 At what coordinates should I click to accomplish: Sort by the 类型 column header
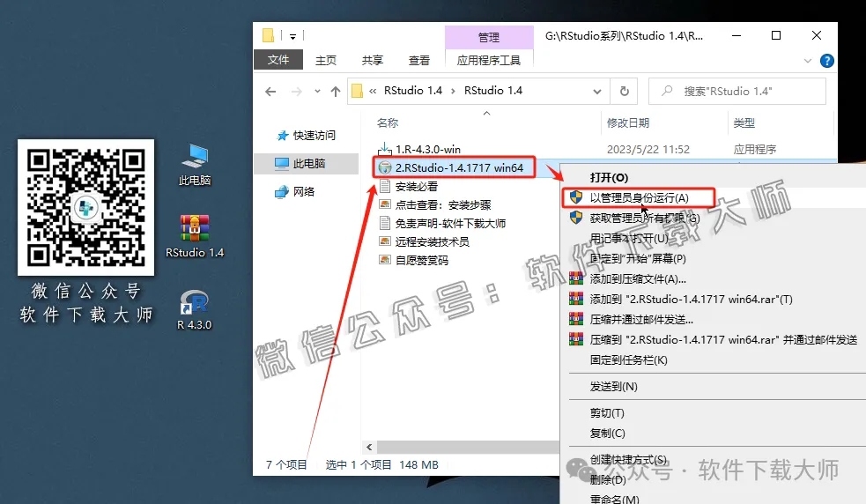tap(744, 122)
